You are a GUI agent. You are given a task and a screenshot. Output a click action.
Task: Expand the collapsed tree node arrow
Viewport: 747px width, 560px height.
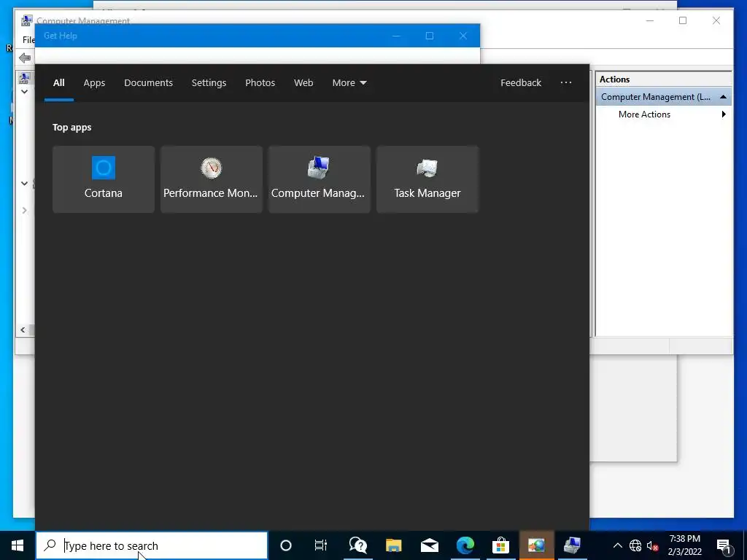pyautogui.click(x=24, y=211)
